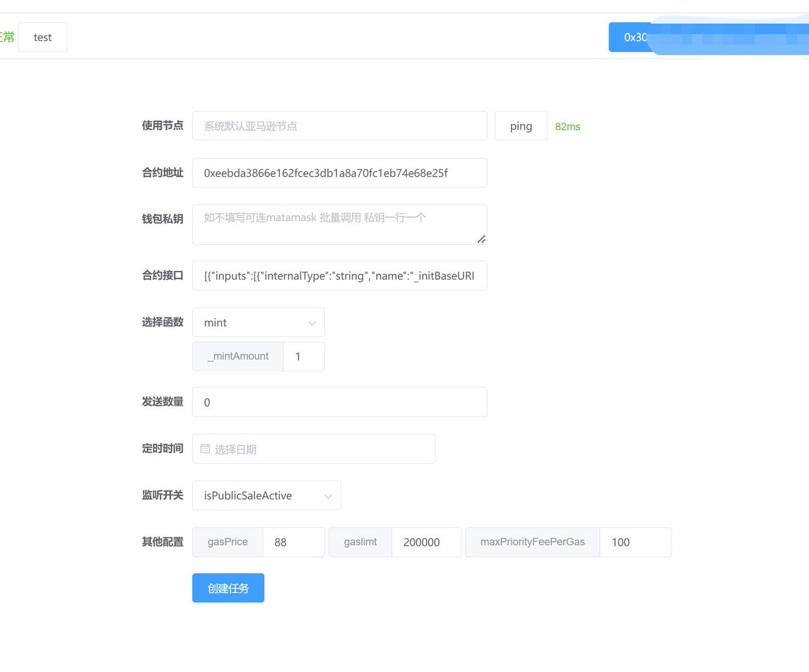Click the test button at top

pos(42,37)
